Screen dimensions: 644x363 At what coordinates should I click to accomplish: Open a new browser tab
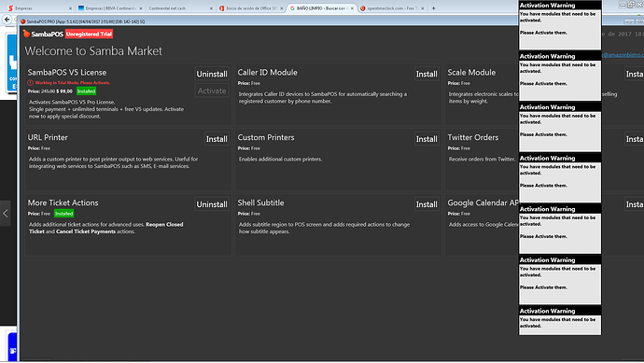pos(433,8)
